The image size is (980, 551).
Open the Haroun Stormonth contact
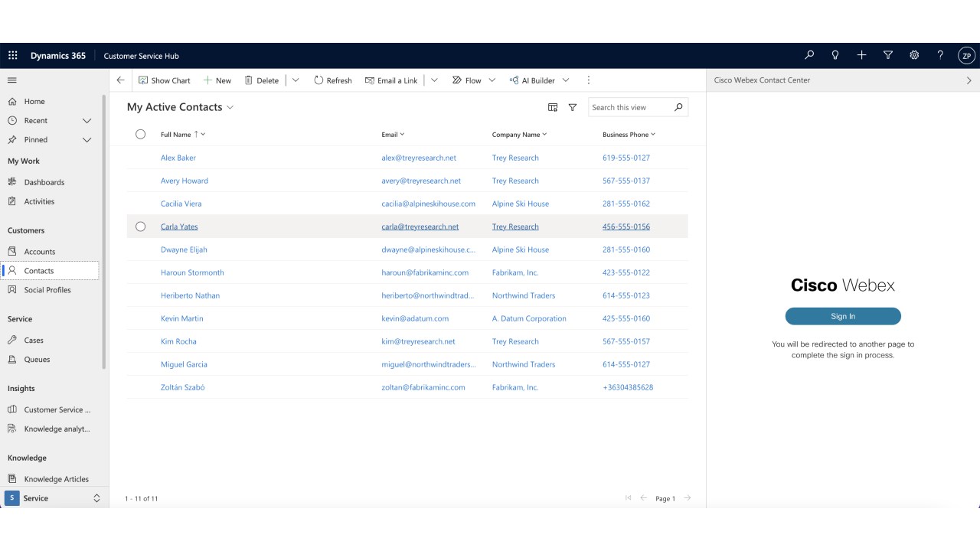coord(192,272)
